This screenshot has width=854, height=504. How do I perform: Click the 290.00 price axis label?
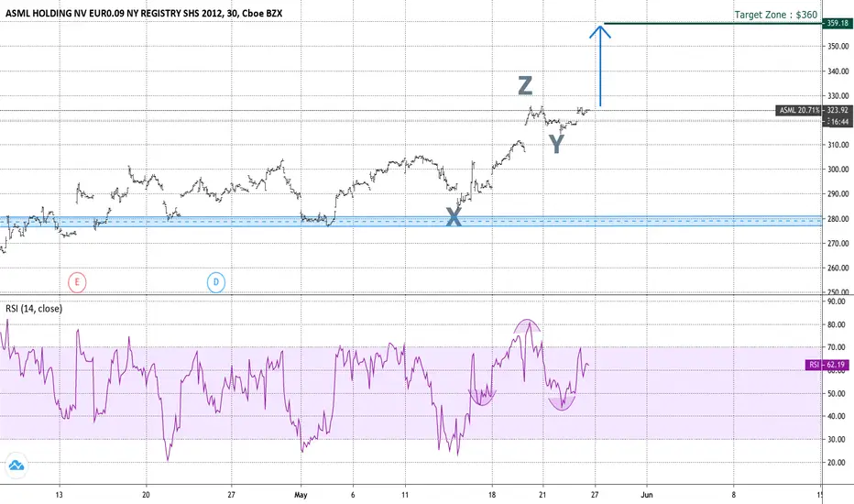(838, 194)
